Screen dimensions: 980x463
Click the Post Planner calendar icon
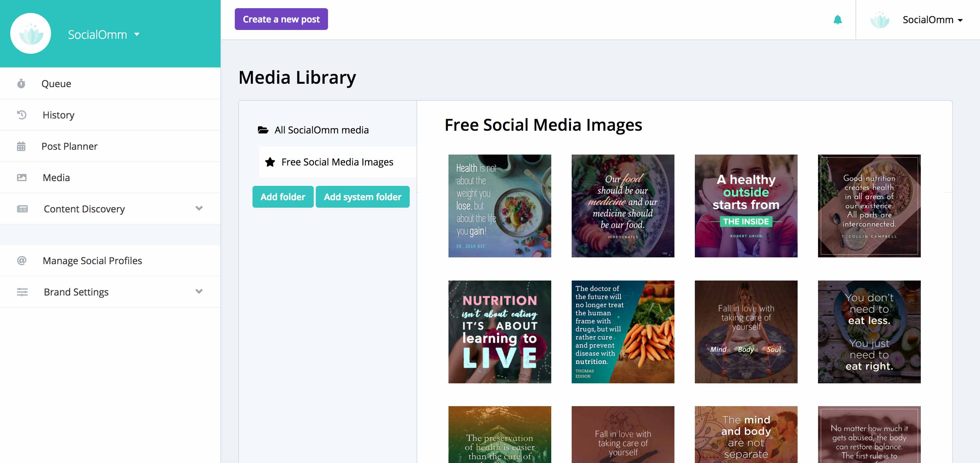pyautogui.click(x=21, y=146)
